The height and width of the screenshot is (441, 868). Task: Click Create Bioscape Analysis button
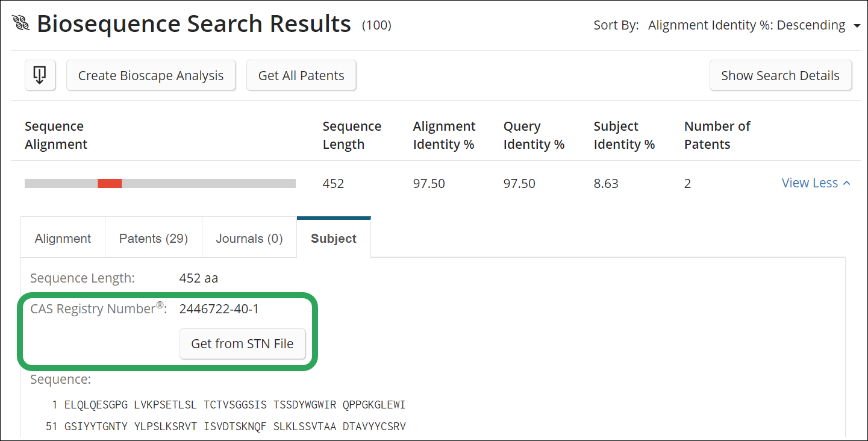[x=151, y=75]
